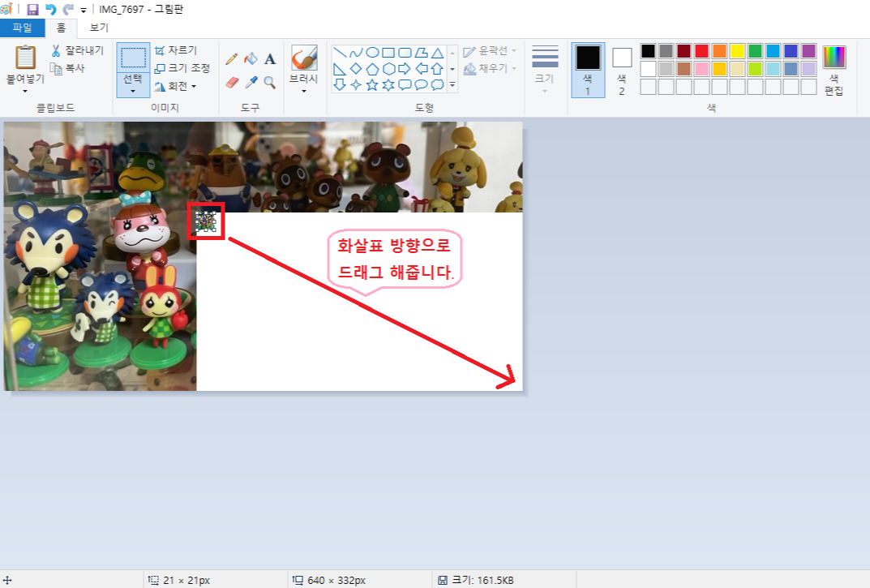Activate Color 2 (색 2) selector
Viewport: 870px width, 588px height.
point(621,70)
